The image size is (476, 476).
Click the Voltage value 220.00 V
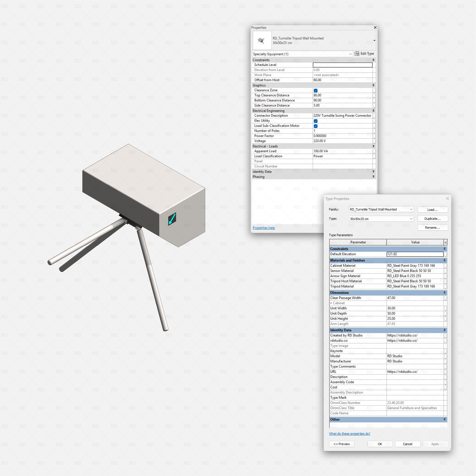pos(342,141)
